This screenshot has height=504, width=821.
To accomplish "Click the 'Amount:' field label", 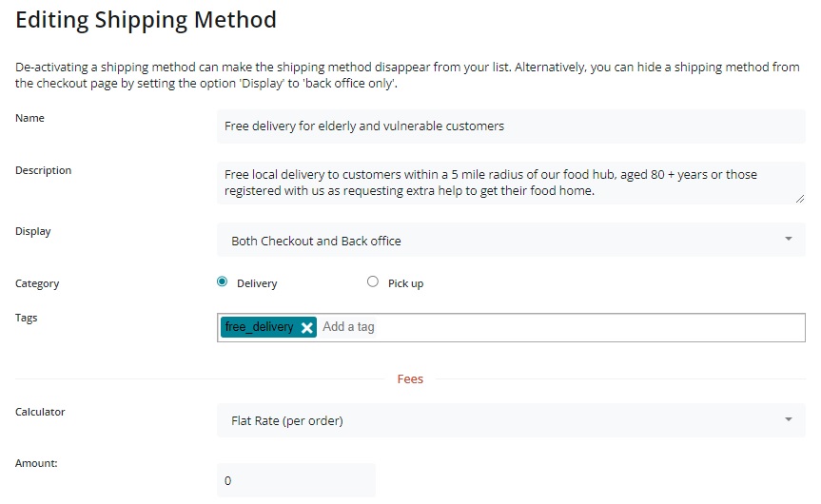I will point(37,463).
